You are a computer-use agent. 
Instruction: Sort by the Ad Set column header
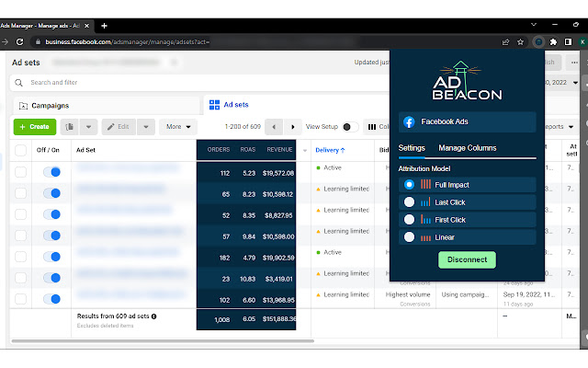coord(85,150)
